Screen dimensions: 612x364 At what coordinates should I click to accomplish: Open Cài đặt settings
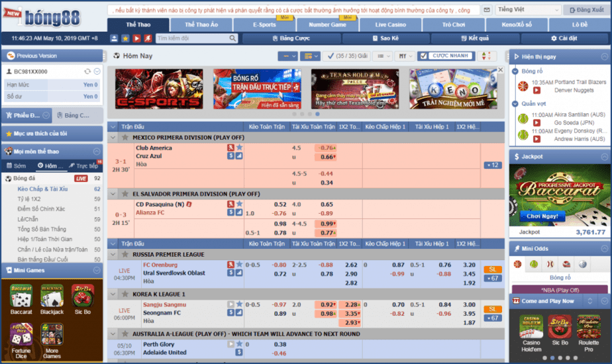(564, 38)
